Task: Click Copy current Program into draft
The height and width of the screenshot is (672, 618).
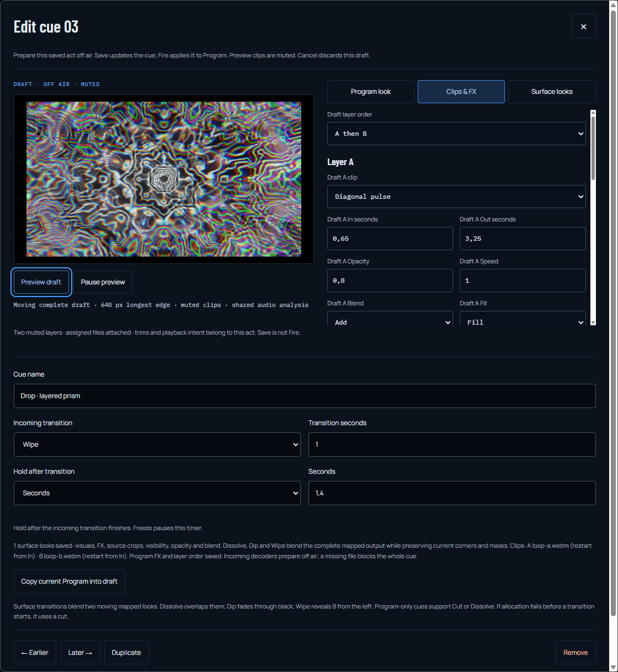Action: pos(70,581)
